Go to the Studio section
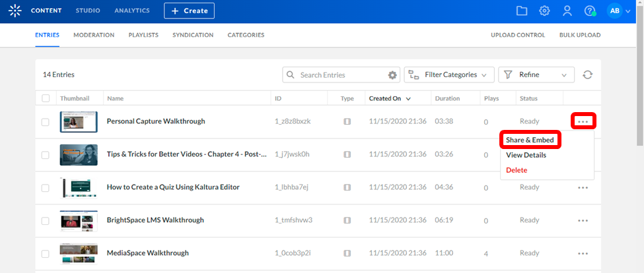644x273 pixels. 88,11
